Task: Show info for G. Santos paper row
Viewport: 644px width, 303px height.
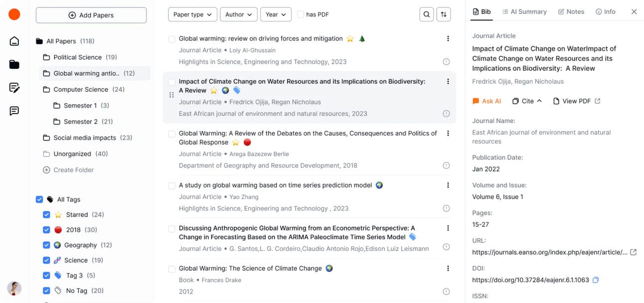Action: click(x=446, y=247)
